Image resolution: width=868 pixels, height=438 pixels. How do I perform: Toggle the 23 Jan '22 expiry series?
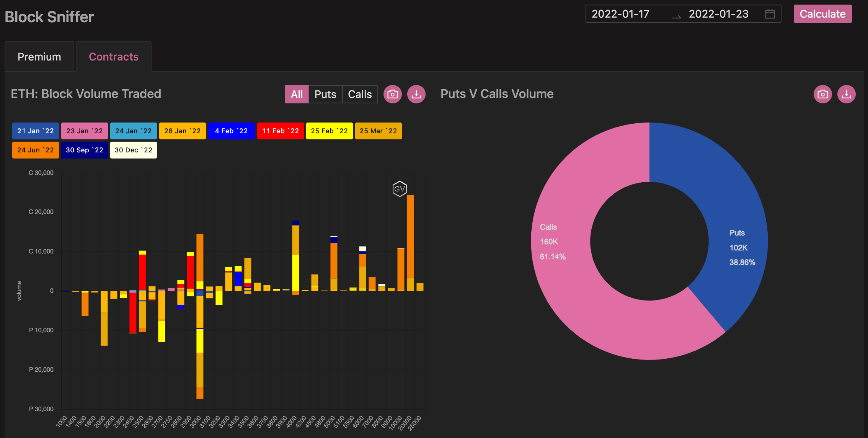(x=85, y=131)
